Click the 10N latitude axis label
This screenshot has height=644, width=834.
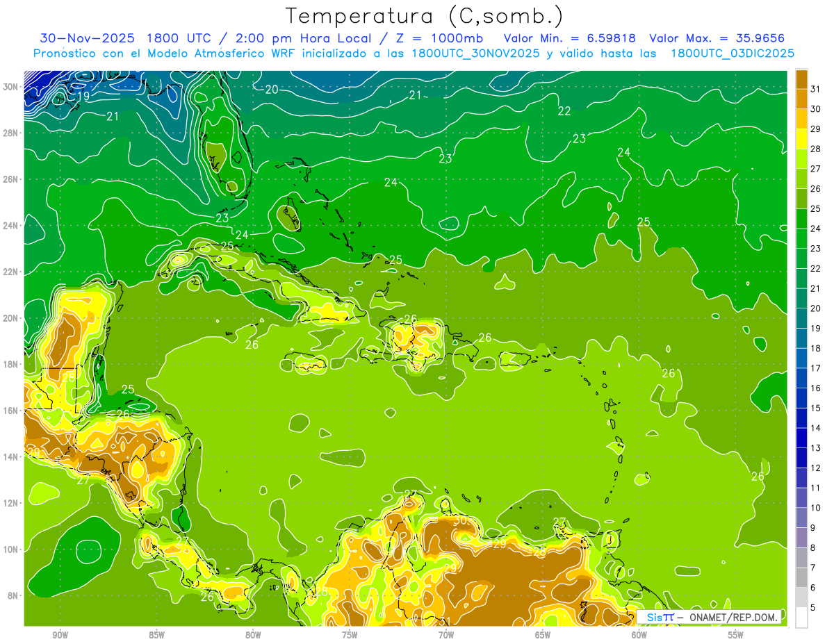10,550
